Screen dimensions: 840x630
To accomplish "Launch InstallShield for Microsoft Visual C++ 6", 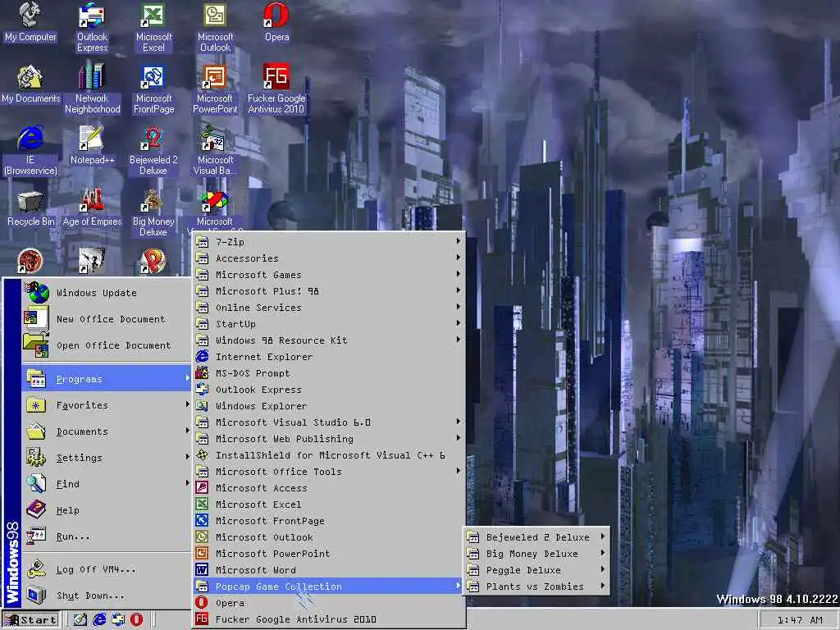I will click(x=328, y=455).
